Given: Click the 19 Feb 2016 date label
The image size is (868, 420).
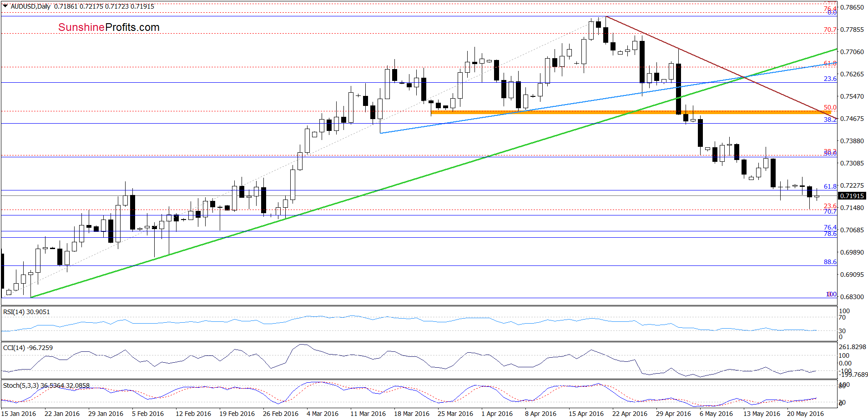Looking at the screenshot, I should tap(237, 414).
